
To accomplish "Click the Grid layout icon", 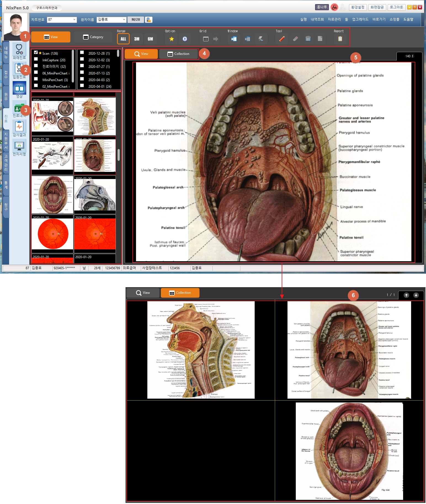I will 206,39.
